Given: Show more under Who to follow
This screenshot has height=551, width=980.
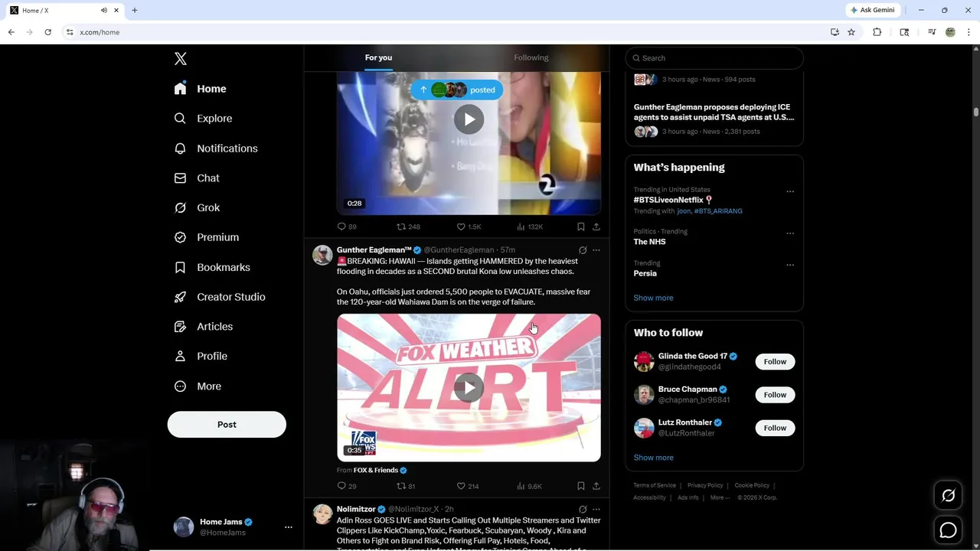Looking at the screenshot, I should (653, 458).
